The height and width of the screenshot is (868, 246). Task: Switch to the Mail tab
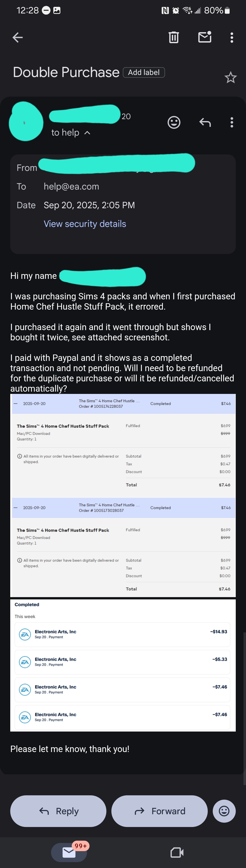(69, 853)
